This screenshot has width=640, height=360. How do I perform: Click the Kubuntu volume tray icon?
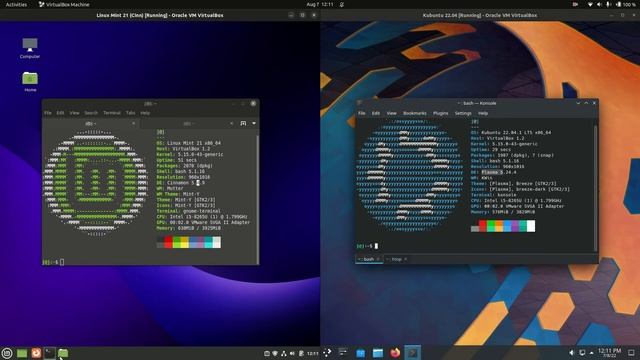click(x=571, y=353)
